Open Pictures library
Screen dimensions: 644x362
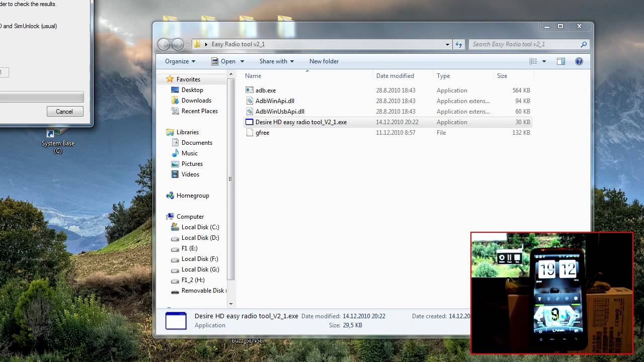coord(192,164)
